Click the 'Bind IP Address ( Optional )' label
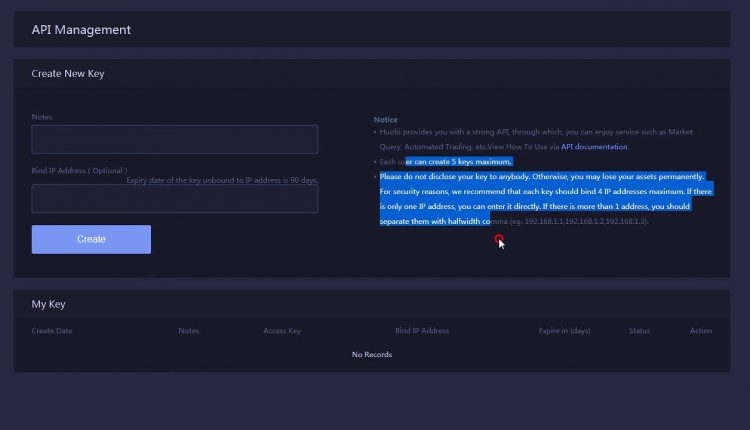 [x=79, y=171]
